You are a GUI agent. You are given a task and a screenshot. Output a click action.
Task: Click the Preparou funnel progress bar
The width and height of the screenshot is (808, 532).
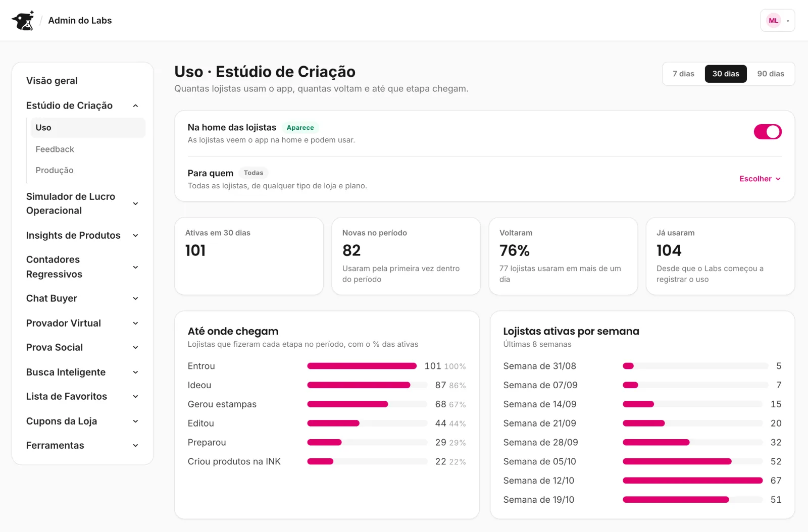367,443
